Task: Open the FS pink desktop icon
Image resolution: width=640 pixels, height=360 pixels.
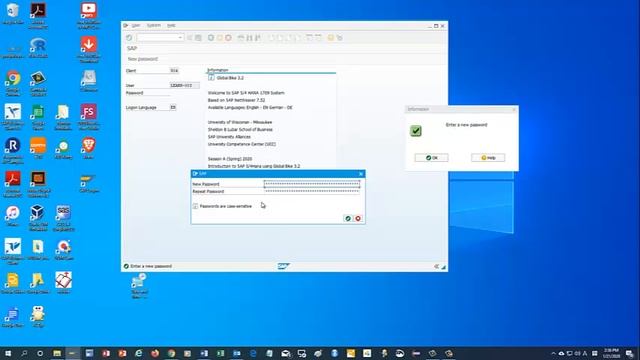Action: click(x=89, y=117)
